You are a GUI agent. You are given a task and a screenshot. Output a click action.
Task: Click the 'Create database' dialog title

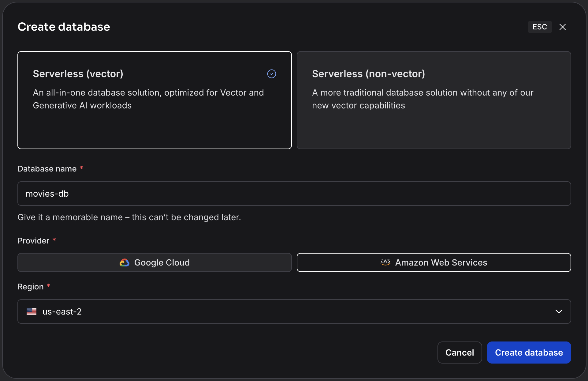64,27
